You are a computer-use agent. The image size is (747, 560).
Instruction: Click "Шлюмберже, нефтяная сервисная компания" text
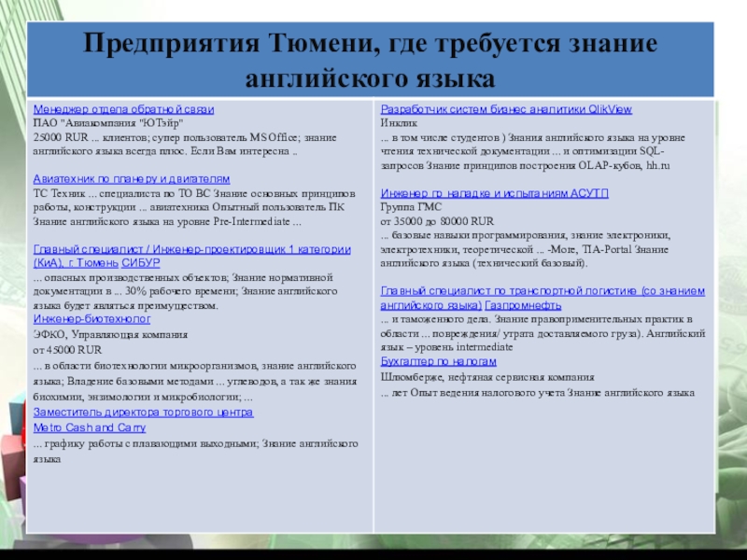tap(487, 378)
